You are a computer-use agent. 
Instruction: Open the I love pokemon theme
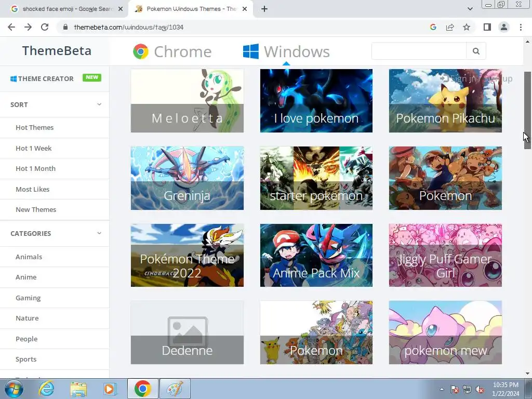[x=316, y=101]
